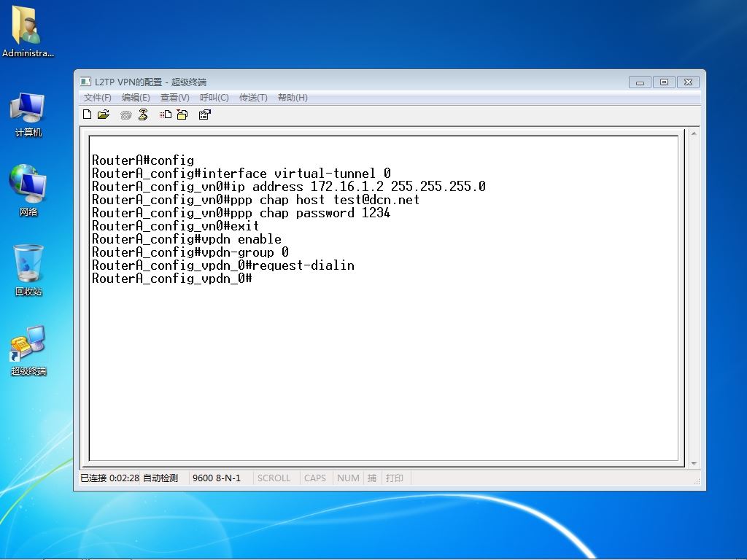Click the 'RouterA_config_vn0#exit' line

175,226
